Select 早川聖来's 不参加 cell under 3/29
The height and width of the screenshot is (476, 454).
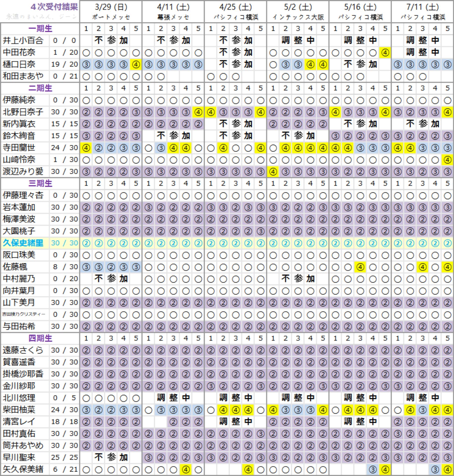pyautogui.click(x=111, y=457)
